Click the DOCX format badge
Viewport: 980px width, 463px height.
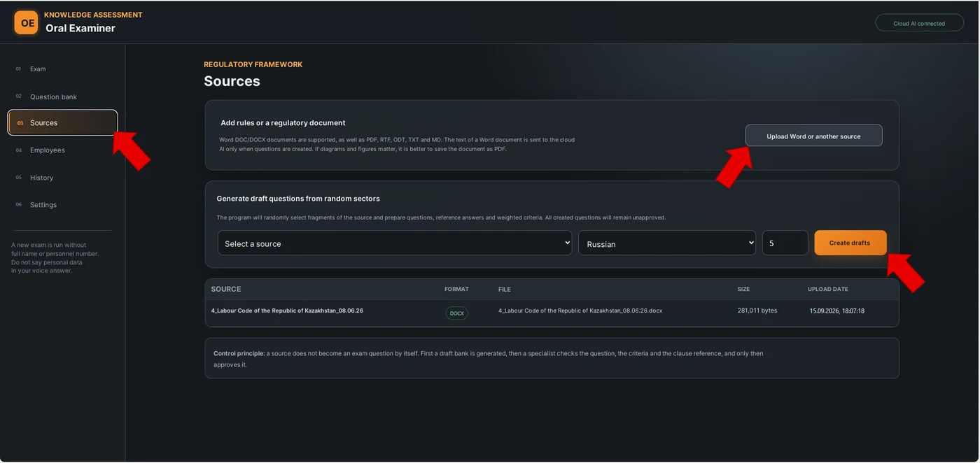[456, 313]
